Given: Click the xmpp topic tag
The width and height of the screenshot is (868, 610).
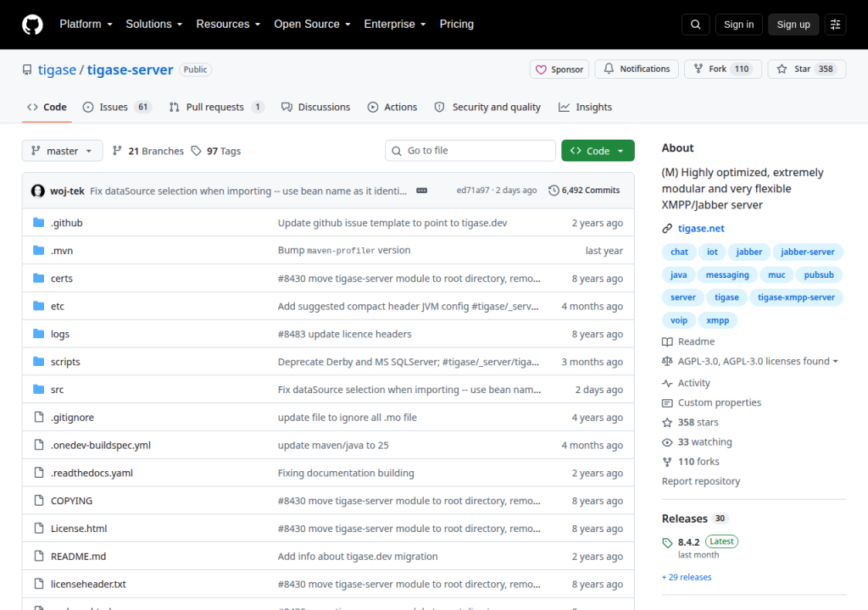Looking at the screenshot, I should point(717,320).
